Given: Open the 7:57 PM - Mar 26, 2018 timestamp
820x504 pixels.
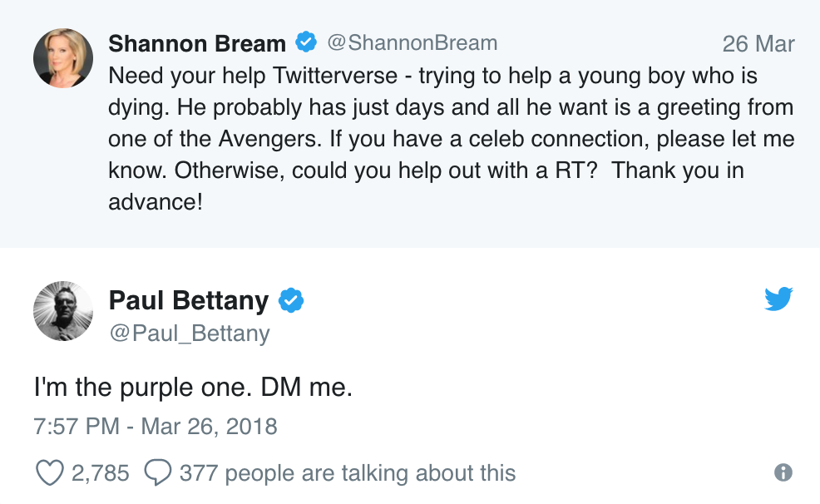Looking at the screenshot, I should pyautogui.click(x=156, y=427).
